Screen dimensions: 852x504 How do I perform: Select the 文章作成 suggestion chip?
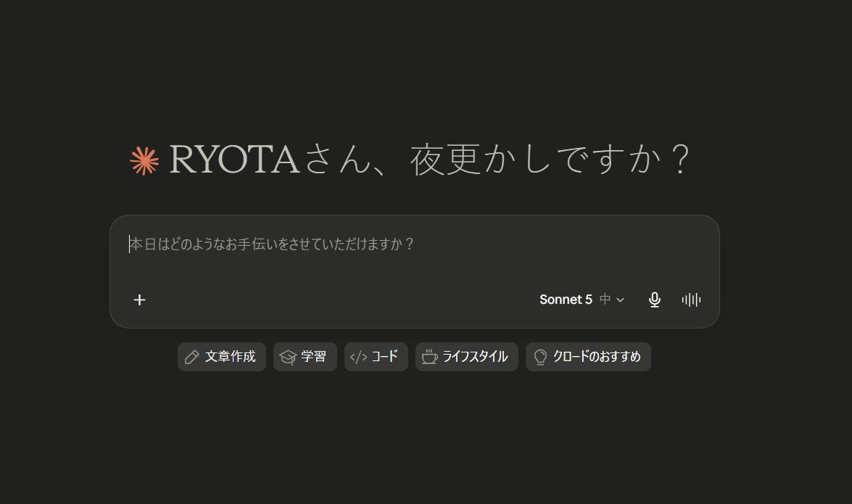[222, 357]
